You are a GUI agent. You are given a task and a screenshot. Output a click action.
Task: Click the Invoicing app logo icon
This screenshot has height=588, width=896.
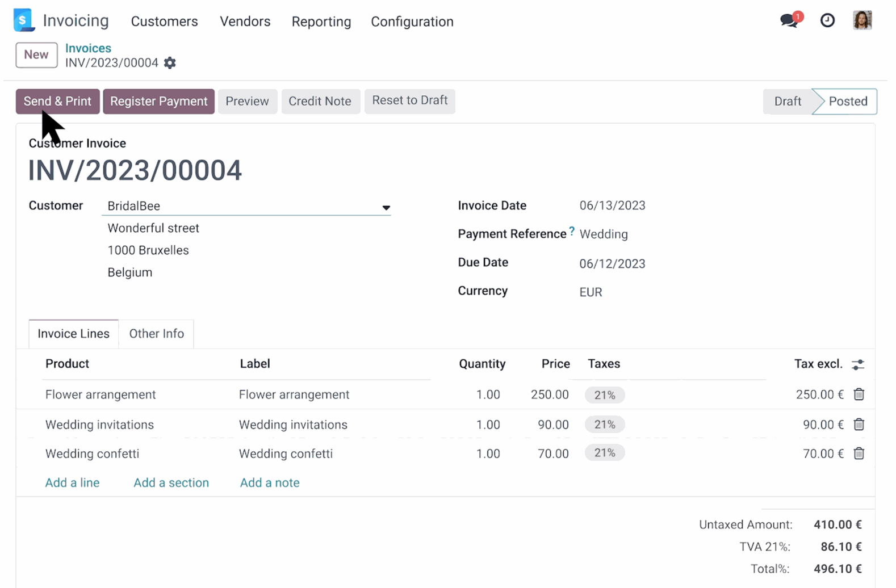(x=23, y=20)
